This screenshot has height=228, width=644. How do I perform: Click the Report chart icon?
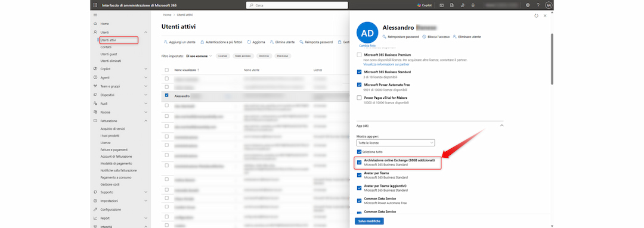pos(95,218)
